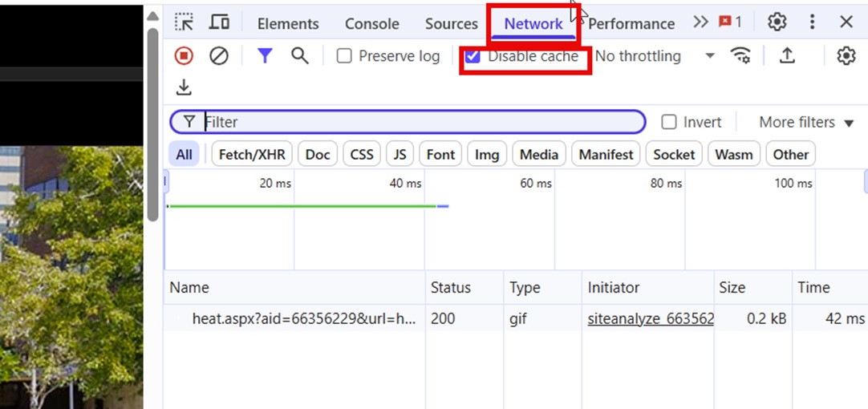868x409 pixels.
Task: Click the red issues counter badge
Action: point(730,22)
